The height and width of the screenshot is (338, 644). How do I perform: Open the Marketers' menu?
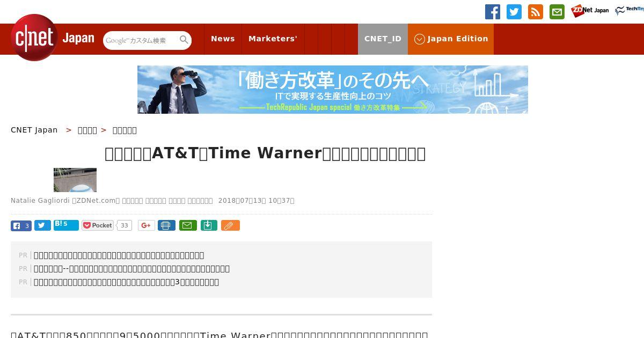click(x=273, y=39)
